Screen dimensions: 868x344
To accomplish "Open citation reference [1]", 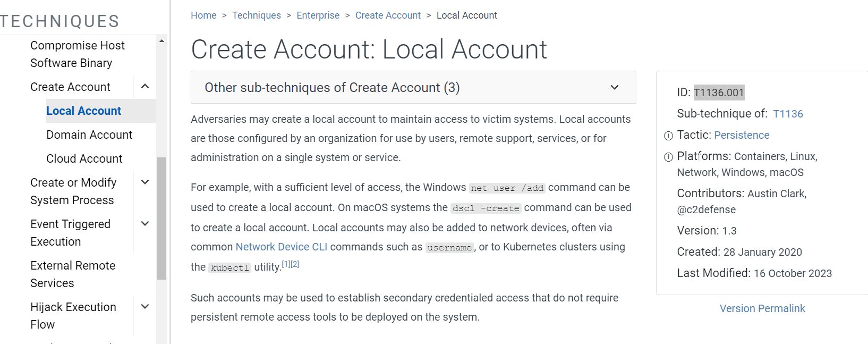I will tap(286, 264).
